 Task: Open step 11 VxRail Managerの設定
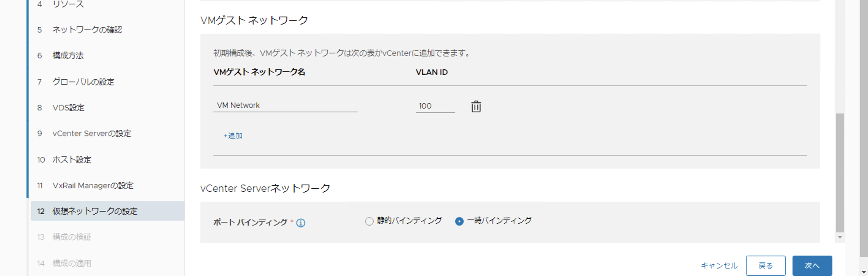coord(93,186)
